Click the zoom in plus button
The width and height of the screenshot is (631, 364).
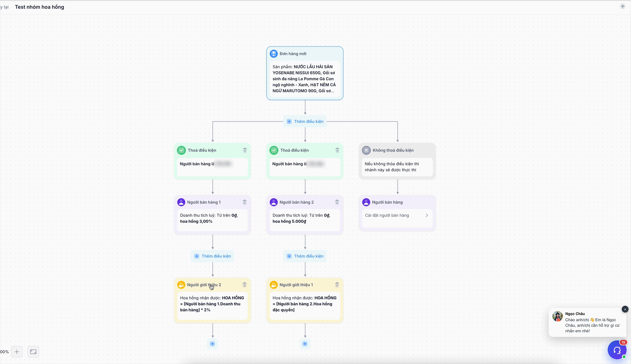point(17,352)
